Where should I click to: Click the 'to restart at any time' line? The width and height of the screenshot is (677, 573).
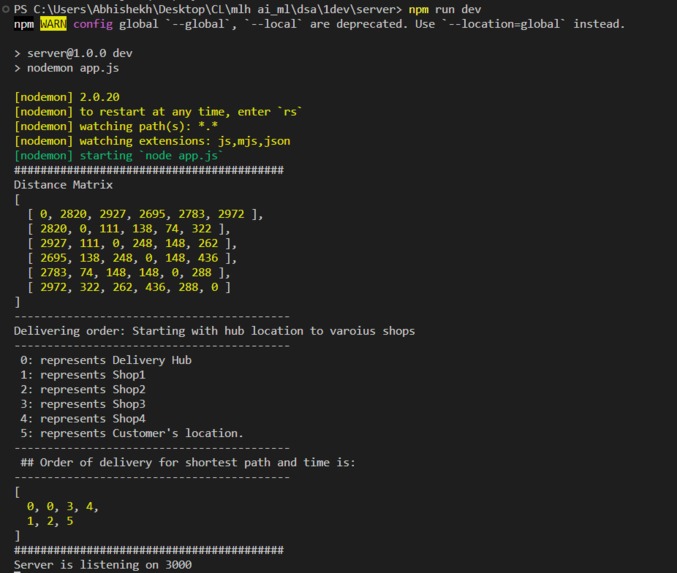point(158,111)
